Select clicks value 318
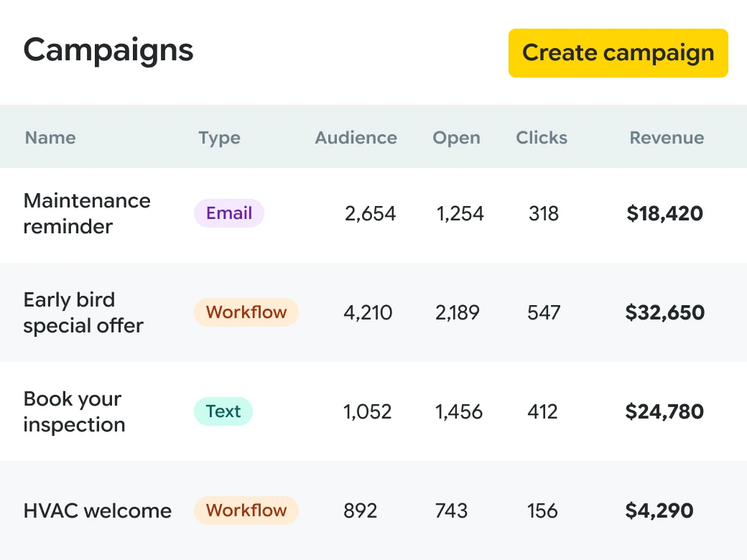 [544, 213]
